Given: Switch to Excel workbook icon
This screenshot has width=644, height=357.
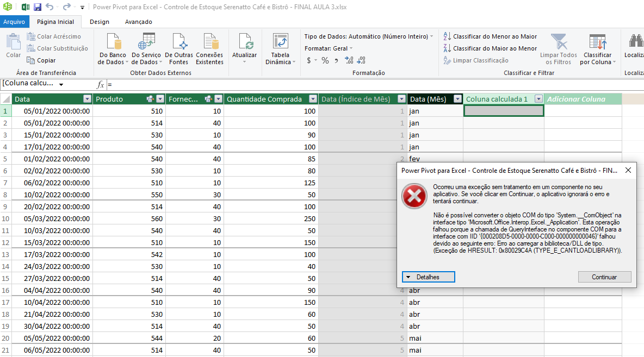Looking at the screenshot, I should point(26,7).
